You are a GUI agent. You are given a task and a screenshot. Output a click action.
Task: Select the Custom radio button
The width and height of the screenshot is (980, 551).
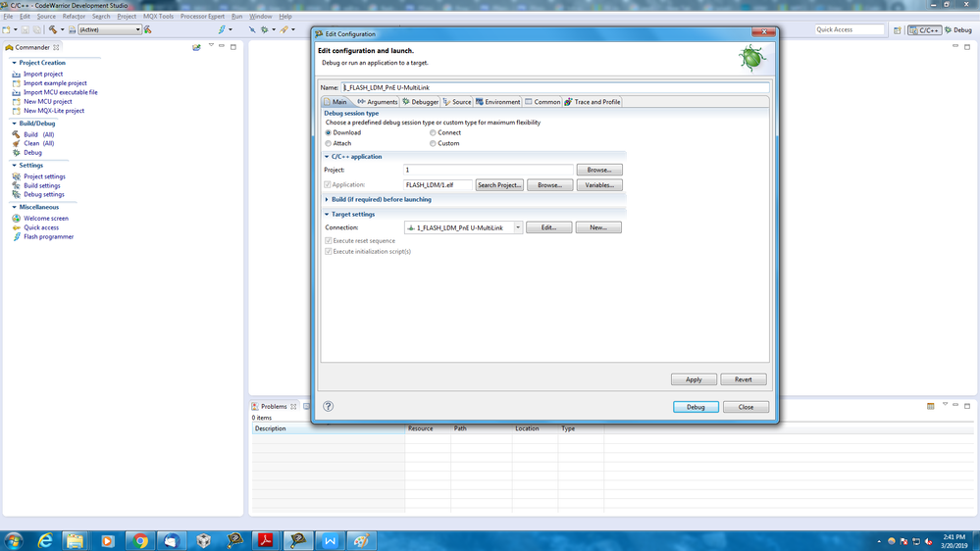pyautogui.click(x=433, y=143)
